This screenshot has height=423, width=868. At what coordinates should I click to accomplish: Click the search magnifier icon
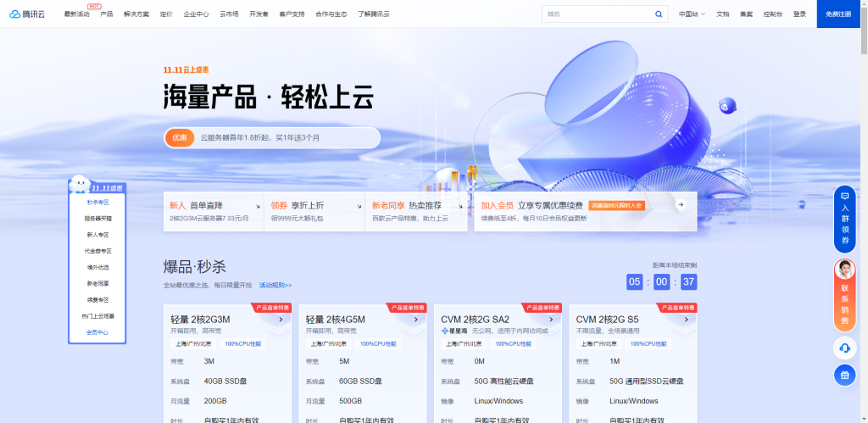(x=659, y=14)
